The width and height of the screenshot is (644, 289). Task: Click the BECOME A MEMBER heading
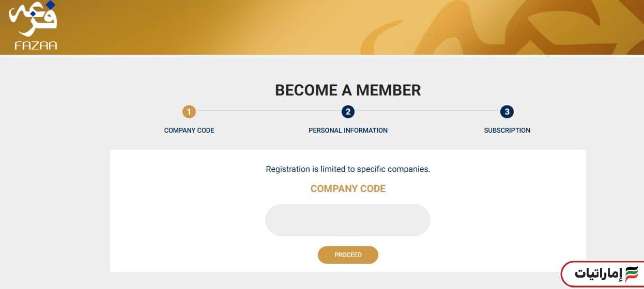pos(348,90)
